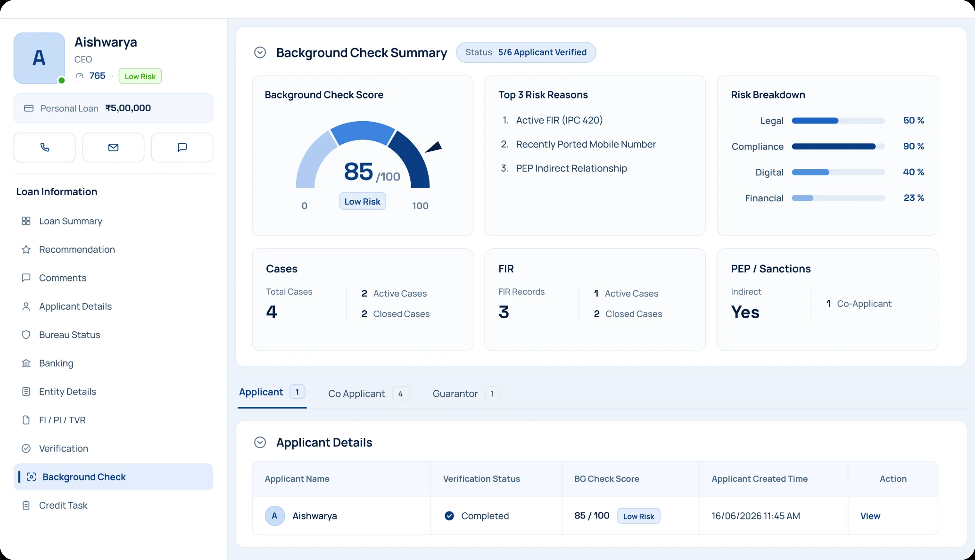
Task: Click the PEP Indirect value Yes
Action: (x=745, y=312)
